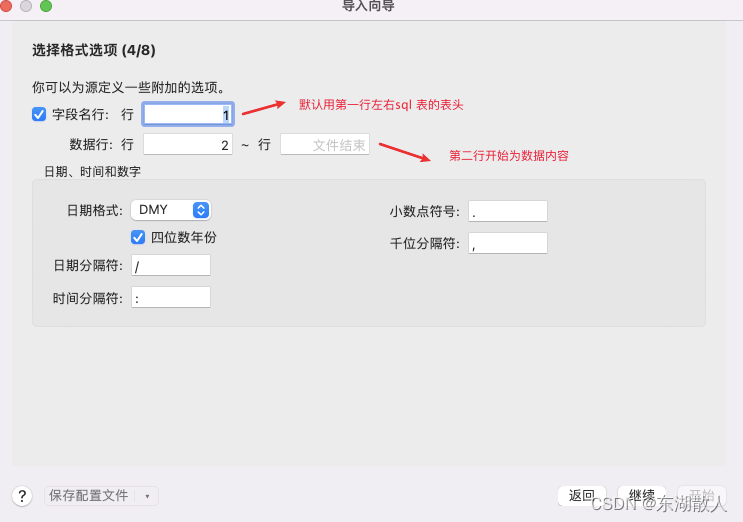The width and height of the screenshot is (743, 522).
Task: Expand the 保存配置文件 dropdown arrow
Action: pyautogui.click(x=147, y=496)
